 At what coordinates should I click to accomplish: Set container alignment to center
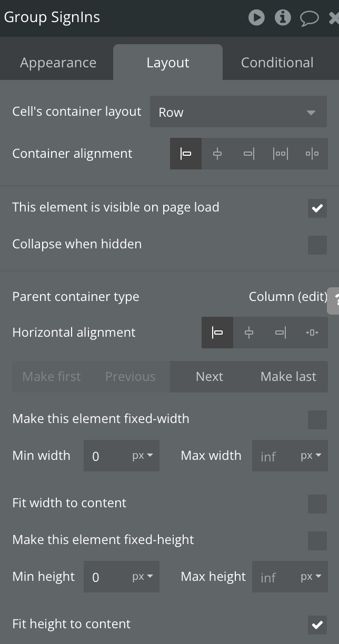tap(217, 154)
